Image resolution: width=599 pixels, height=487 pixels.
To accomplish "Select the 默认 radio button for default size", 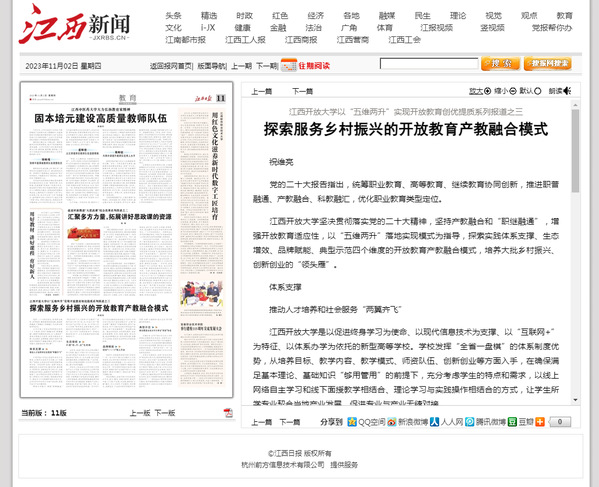I will click(x=537, y=91).
